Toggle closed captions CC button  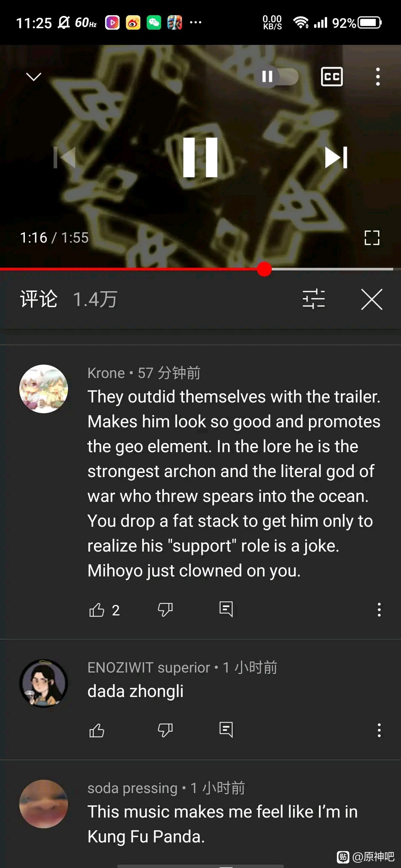pos(332,77)
